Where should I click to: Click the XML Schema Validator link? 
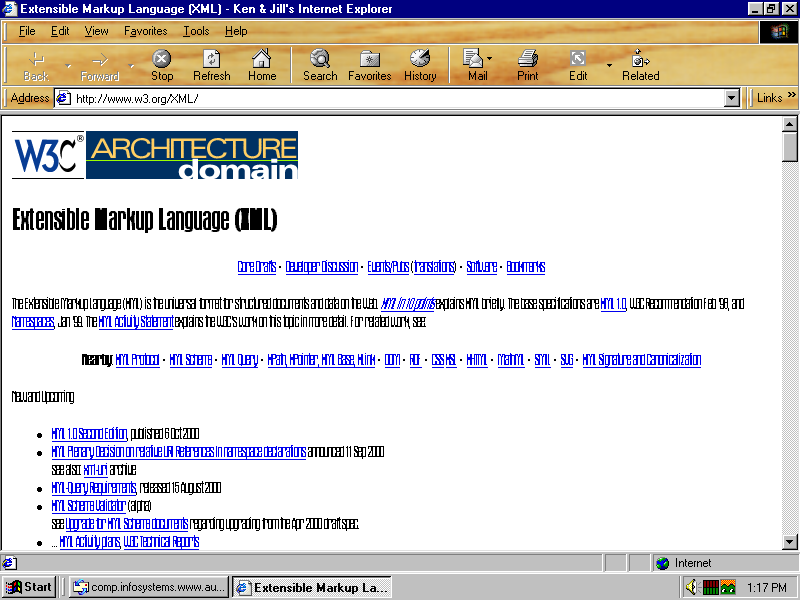pyautogui.click(x=88, y=506)
